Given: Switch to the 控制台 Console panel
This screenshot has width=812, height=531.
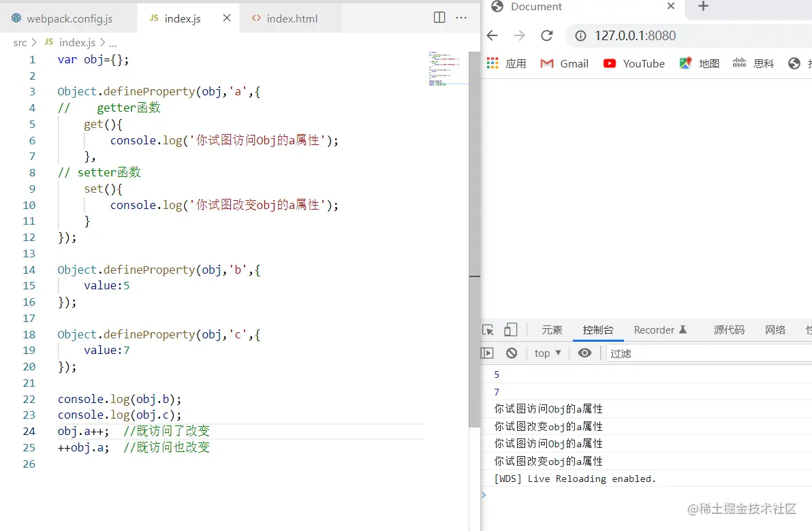Looking at the screenshot, I should tap(597, 330).
